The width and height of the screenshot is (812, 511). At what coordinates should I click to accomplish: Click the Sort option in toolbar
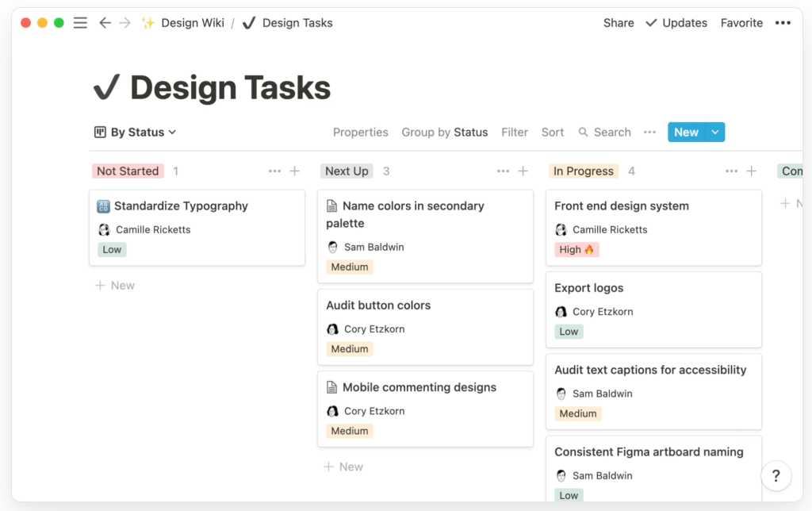pyautogui.click(x=553, y=133)
